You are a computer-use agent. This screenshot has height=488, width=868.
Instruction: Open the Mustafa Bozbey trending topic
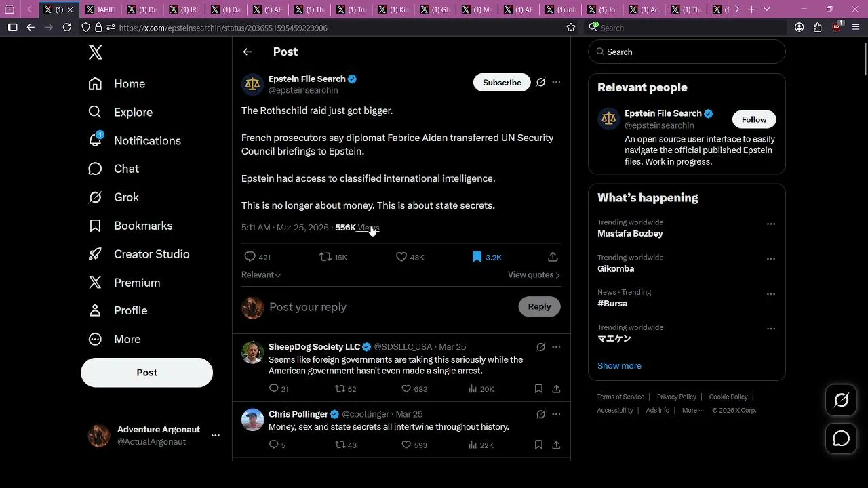pos(630,234)
